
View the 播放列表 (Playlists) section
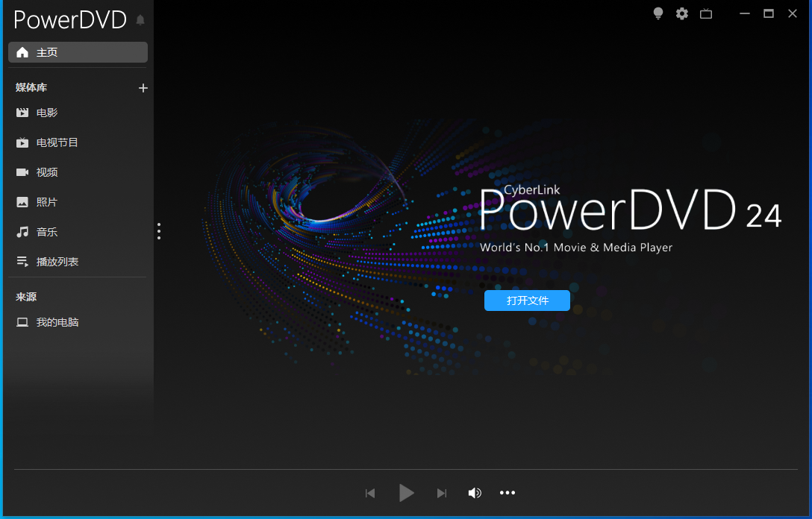(52, 262)
